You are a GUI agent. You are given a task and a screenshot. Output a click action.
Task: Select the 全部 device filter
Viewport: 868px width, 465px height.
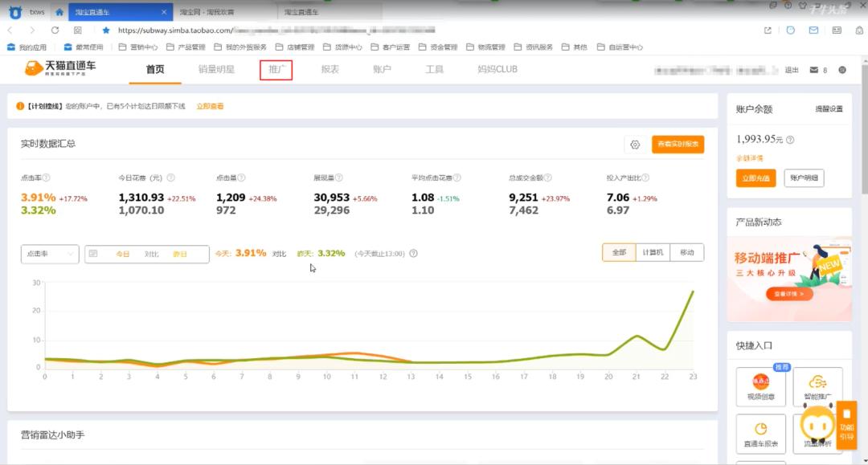[x=619, y=252]
